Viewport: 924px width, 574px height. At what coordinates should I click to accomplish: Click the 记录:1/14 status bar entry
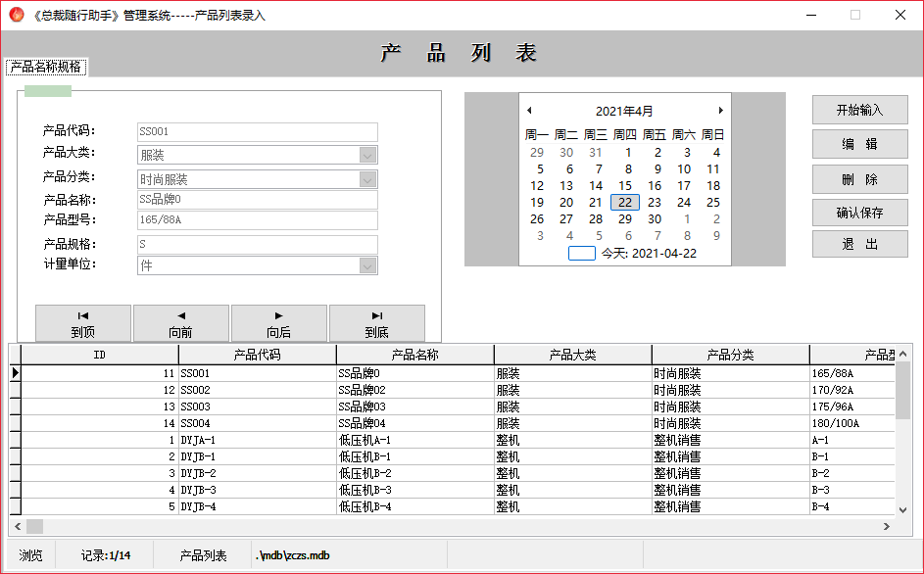point(106,555)
